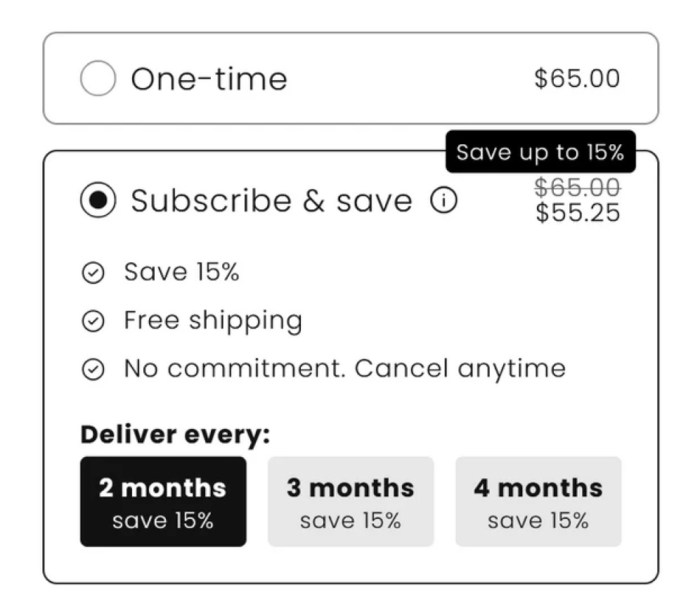Click the empty area of the One-time card
The height and width of the screenshot is (616, 700).
pyautogui.click(x=408, y=79)
